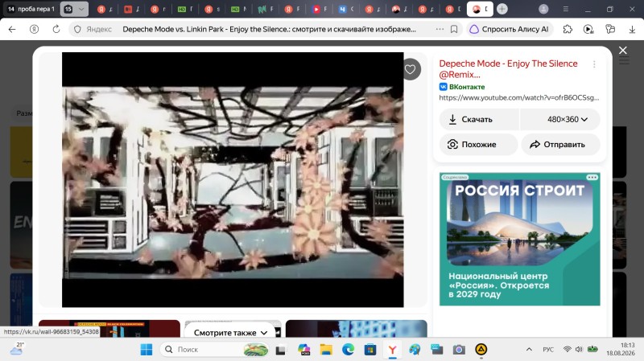This screenshot has width=644, height=361.
Task: Click the taskbar search field Поиск
Action: click(x=214, y=350)
